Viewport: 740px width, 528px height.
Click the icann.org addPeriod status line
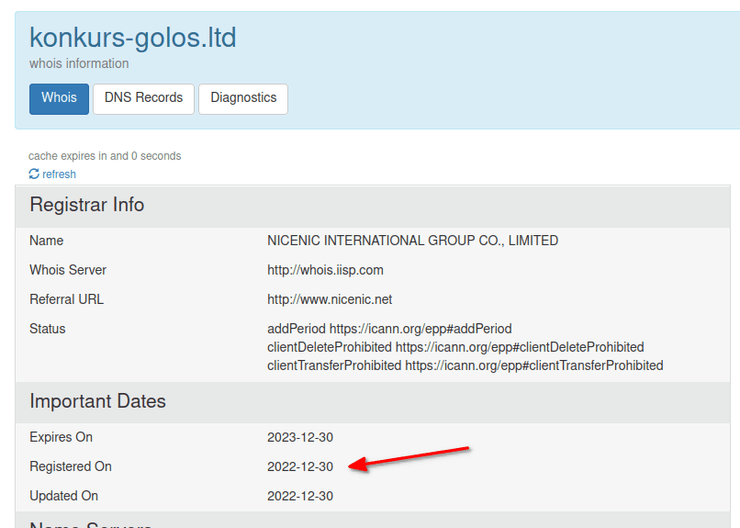click(x=389, y=329)
